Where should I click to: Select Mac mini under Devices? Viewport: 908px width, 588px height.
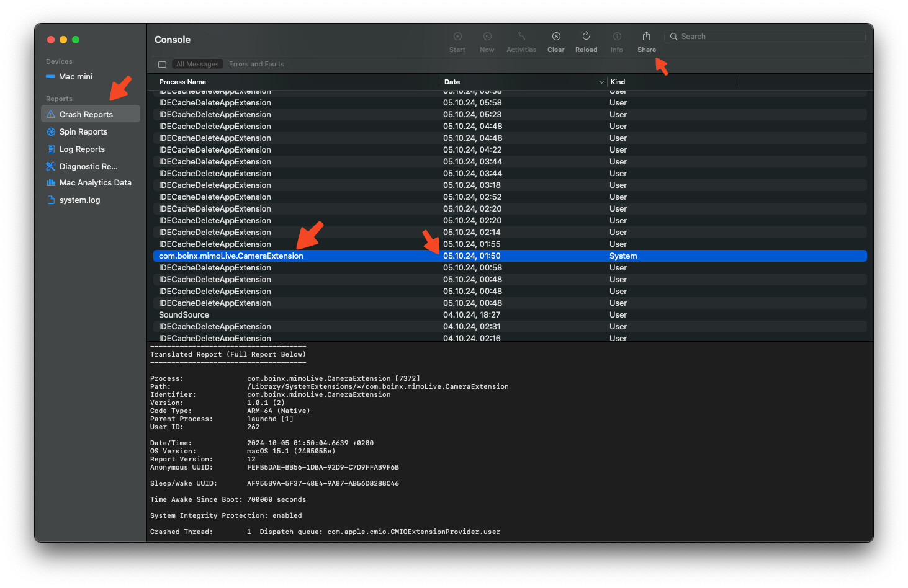(x=76, y=77)
